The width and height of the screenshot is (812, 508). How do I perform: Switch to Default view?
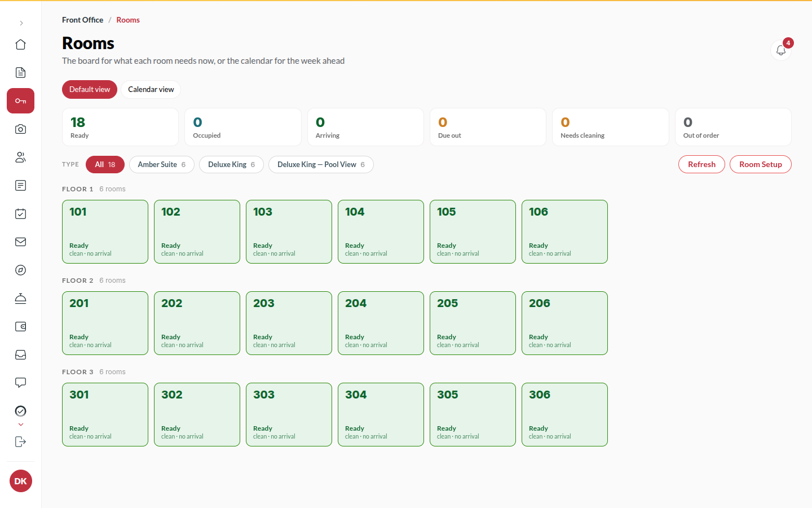[90, 89]
